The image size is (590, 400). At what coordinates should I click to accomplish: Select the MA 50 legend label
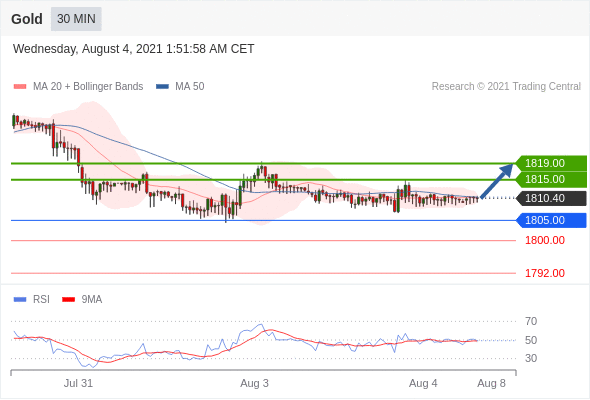pyautogui.click(x=190, y=87)
